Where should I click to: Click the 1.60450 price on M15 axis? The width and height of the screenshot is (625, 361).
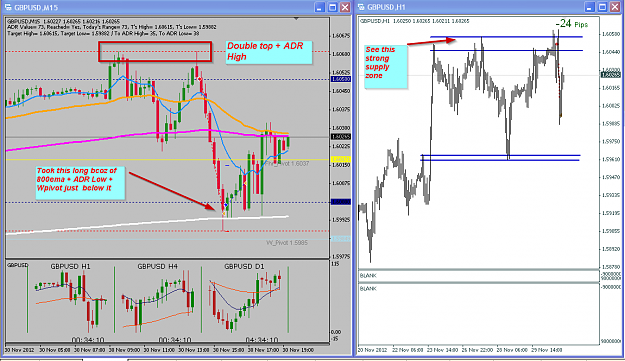coord(341,91)
